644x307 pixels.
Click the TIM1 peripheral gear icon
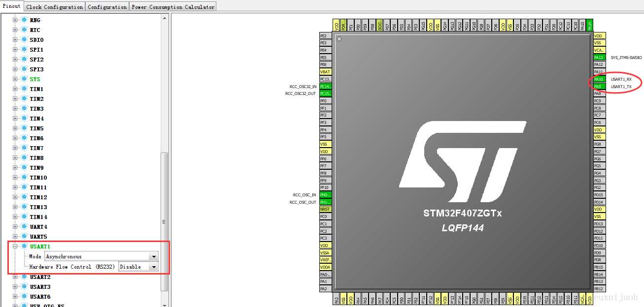tap(24, 89)
